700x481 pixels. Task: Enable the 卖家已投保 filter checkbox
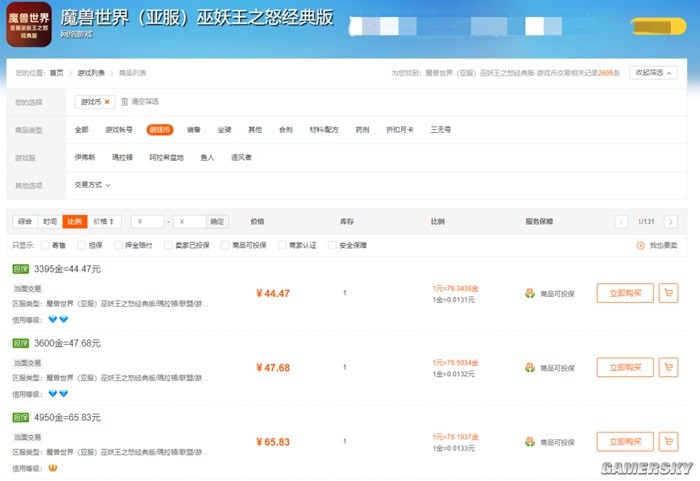(168, 245)
